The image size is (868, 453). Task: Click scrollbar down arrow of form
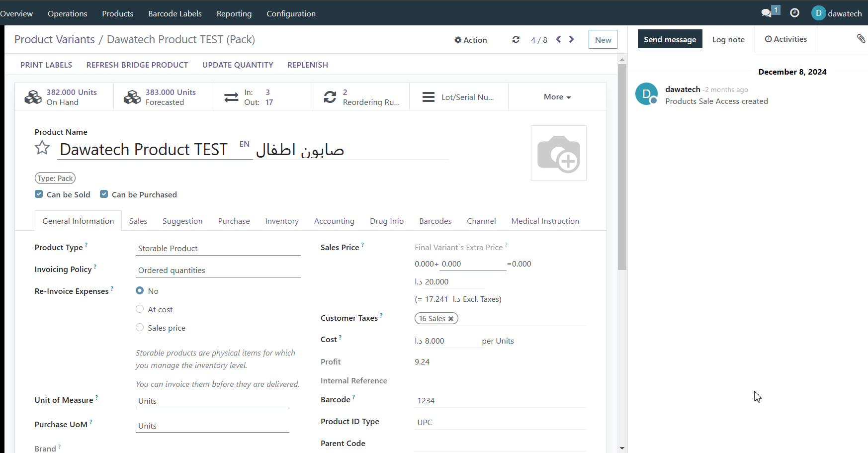pyautogui.click(x=622, y=448)
